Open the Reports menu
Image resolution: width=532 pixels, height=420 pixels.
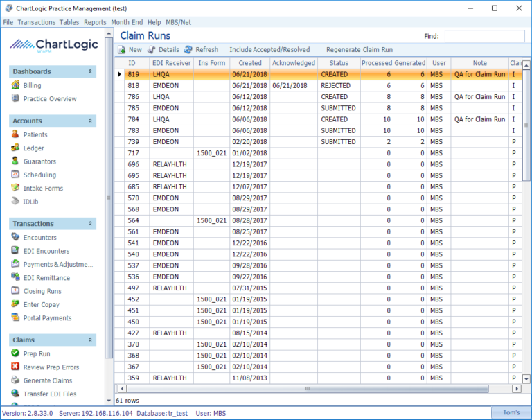pos(95,22)
